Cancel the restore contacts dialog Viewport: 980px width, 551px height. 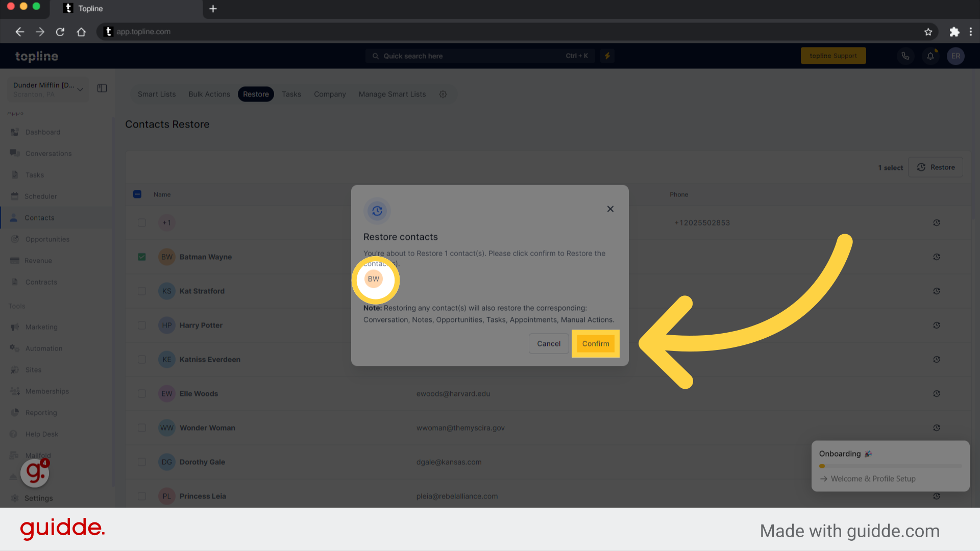[x=549, y=343]
